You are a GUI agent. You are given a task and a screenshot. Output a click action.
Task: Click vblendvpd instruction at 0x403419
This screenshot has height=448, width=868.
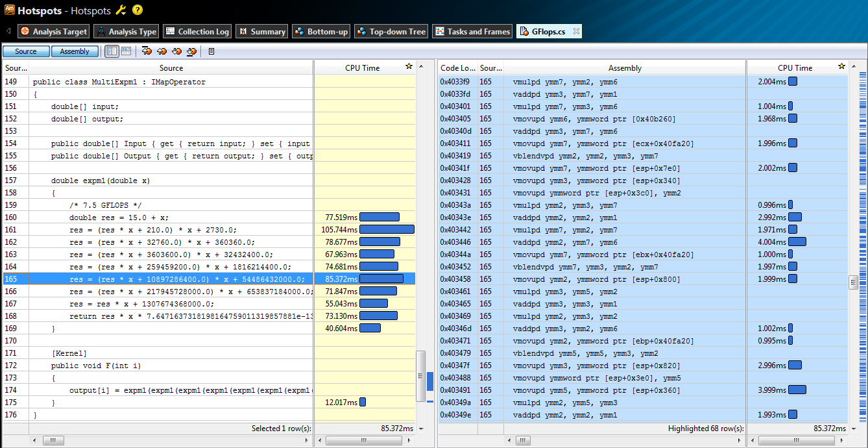585,156
